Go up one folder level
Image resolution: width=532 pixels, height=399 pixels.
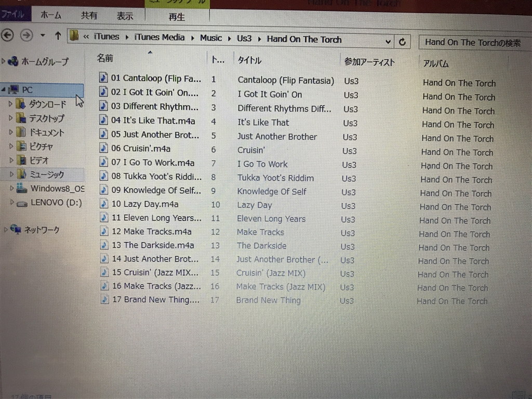tap(58, 36)
